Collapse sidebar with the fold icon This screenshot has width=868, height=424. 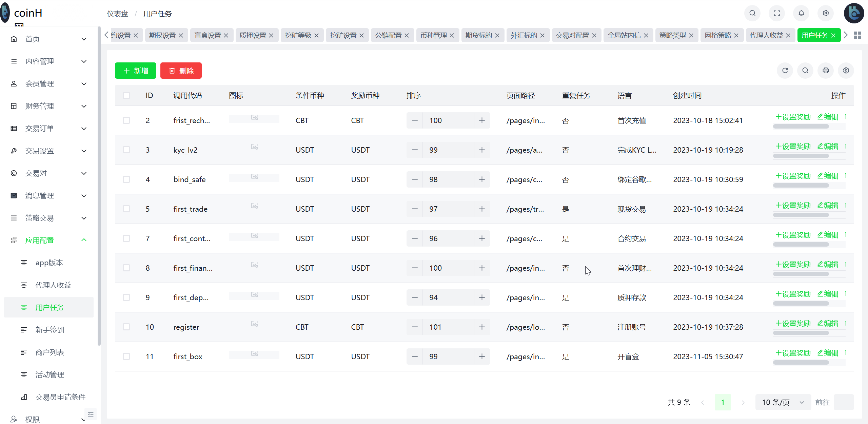91,414
